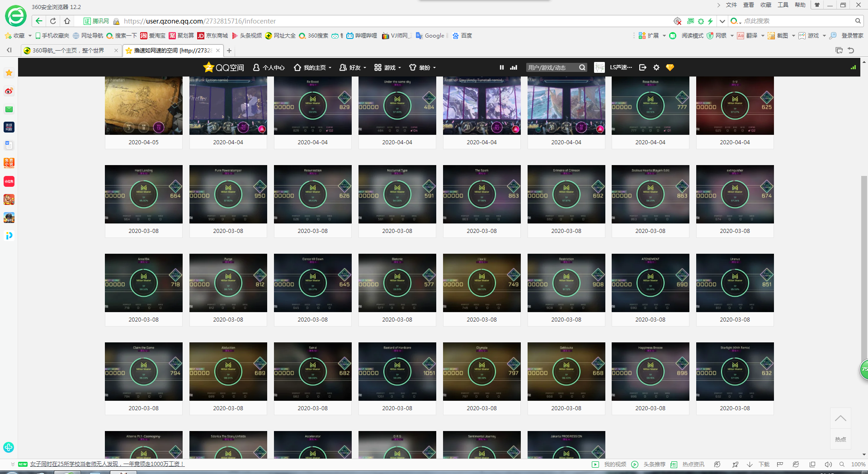Screen dimensions: 868x474
Task: Open the mute speaker icon in status bar
Action: pyautogui.click(x=828, y=465)
